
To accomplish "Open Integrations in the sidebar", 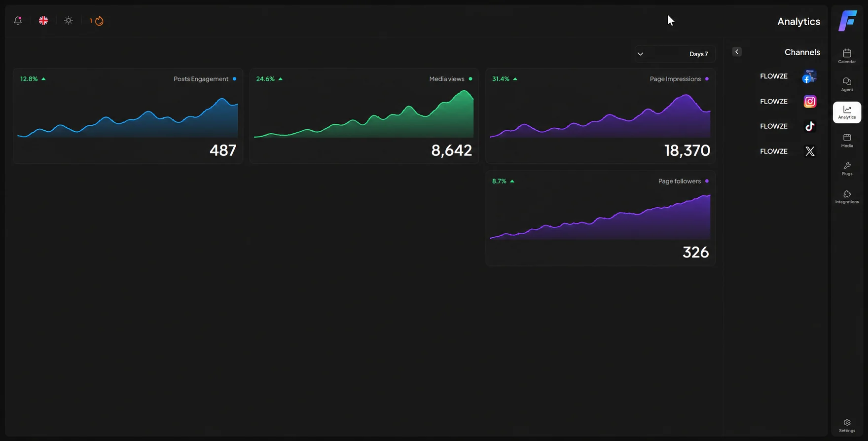I will (x=847, y=197).
